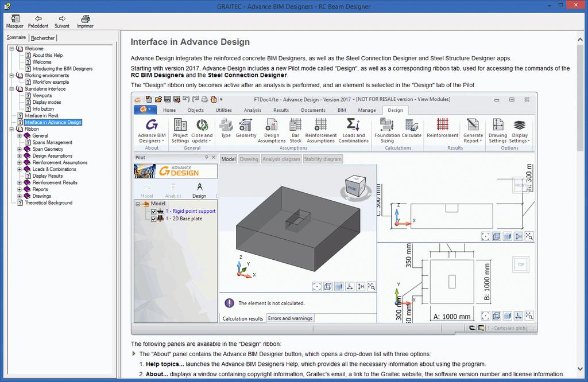
Task: Click the Calculate ribbon icon
Action: tap(411, 124)
